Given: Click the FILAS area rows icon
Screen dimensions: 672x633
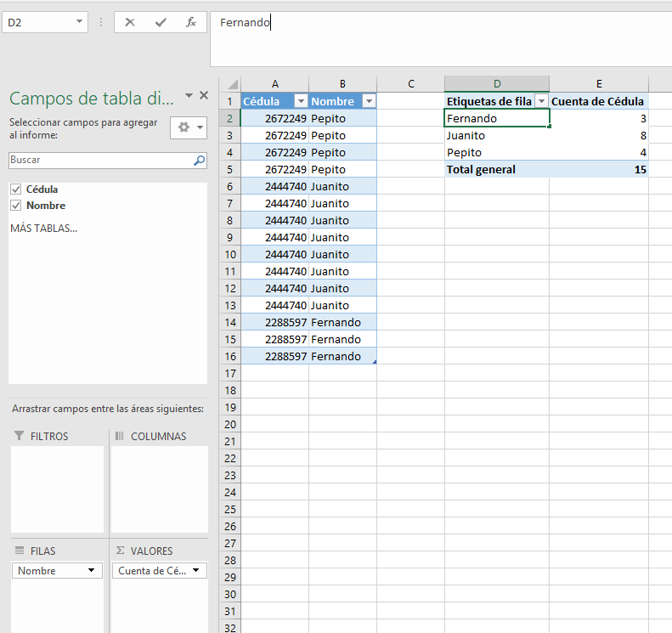Looking at the screenshot, I should coord(20,551).
